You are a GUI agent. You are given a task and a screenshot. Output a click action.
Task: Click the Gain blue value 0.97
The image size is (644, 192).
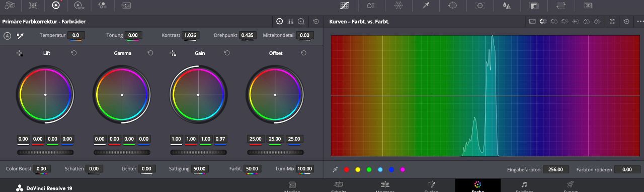point(220,139)
